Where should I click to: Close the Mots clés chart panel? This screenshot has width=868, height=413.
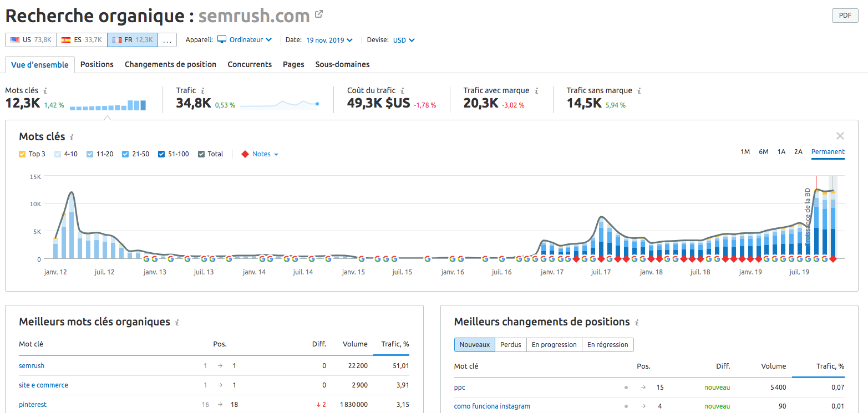(840, 136)
